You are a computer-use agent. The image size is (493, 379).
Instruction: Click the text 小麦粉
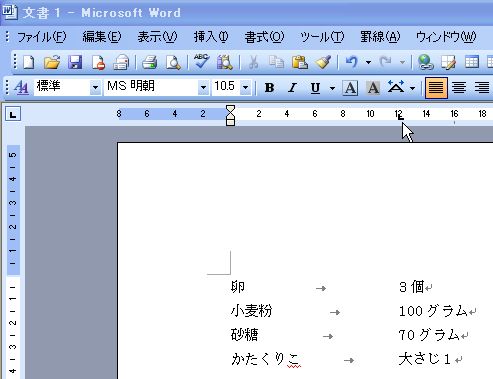pos(252,311)
